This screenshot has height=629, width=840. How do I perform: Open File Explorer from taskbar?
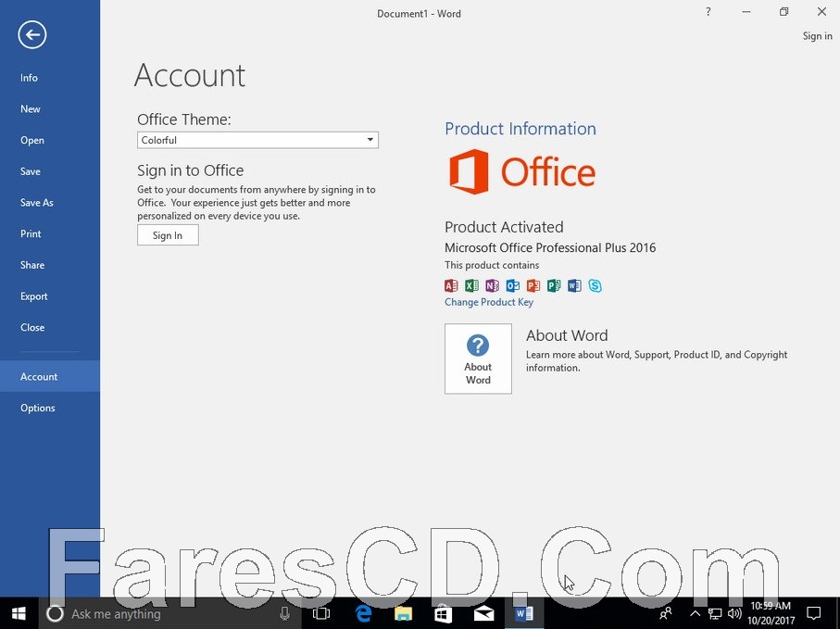pos(403,613)
